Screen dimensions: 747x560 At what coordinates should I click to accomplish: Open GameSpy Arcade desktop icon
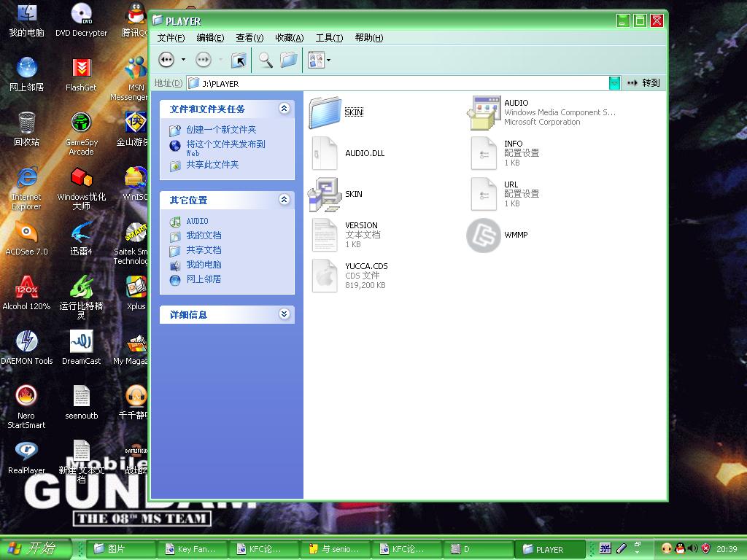(x=82, y=133)
